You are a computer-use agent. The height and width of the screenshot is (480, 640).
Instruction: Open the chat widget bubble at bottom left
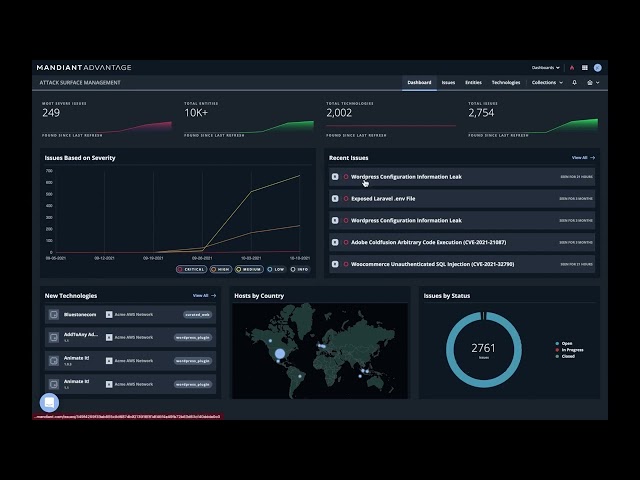pyautogui.click(x=49, y=403)
